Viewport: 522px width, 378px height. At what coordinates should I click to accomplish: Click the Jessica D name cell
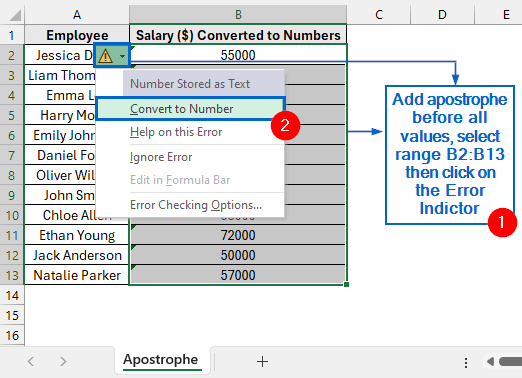(x=60, y=55)
